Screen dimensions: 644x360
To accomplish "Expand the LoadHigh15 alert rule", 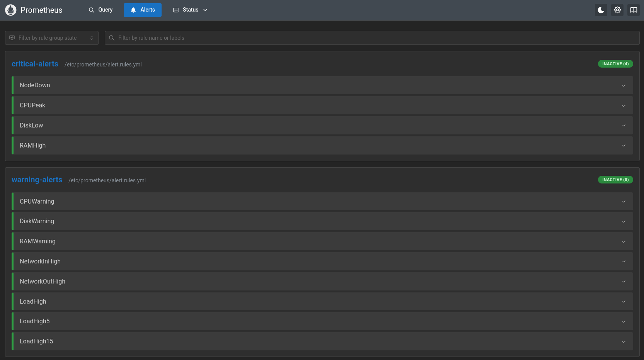I will point(624,341).
